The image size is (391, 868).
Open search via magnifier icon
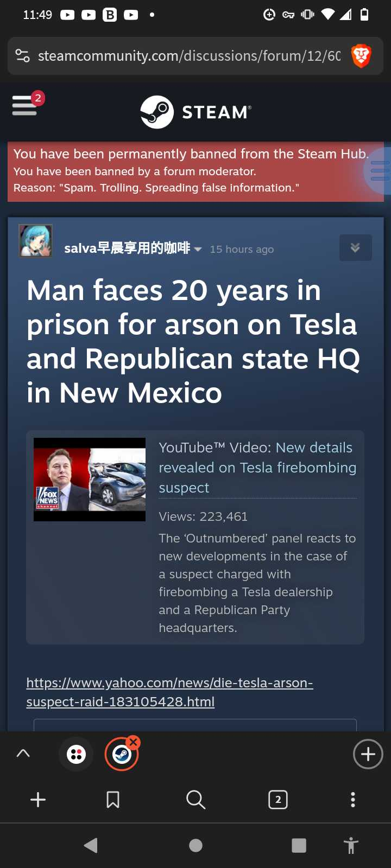click(x=195, y=800)
